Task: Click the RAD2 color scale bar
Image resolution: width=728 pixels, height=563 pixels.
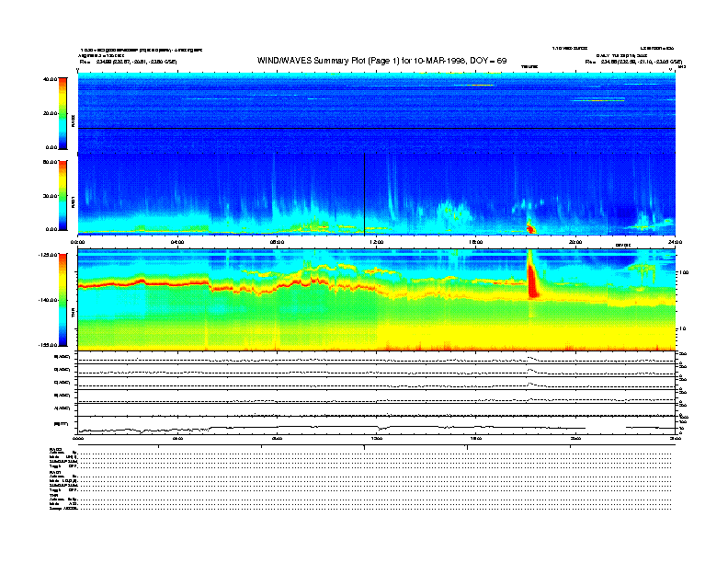Action: coord(63,113)
